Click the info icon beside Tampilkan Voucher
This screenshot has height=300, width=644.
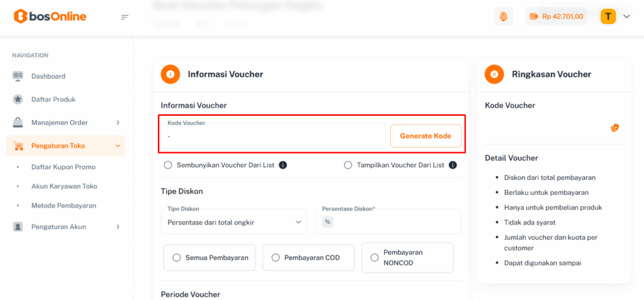tap(453, 165)
